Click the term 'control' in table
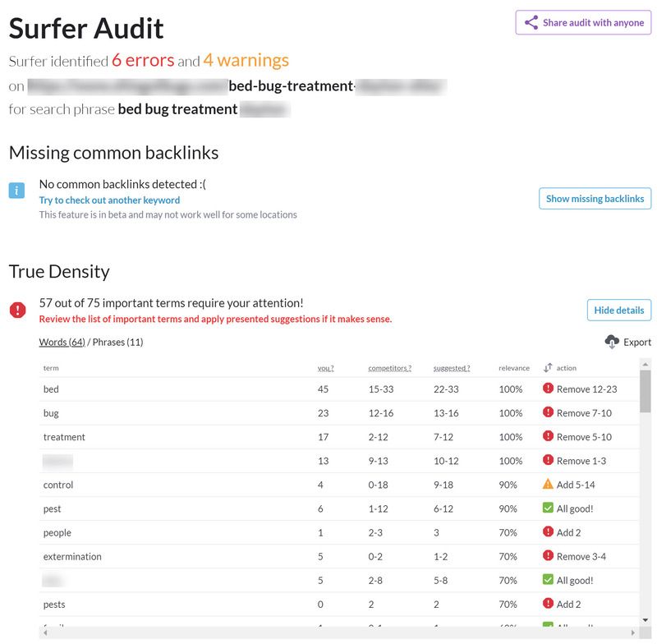The width and height of the screenshot is (657, 644). (x=58, y=485)
